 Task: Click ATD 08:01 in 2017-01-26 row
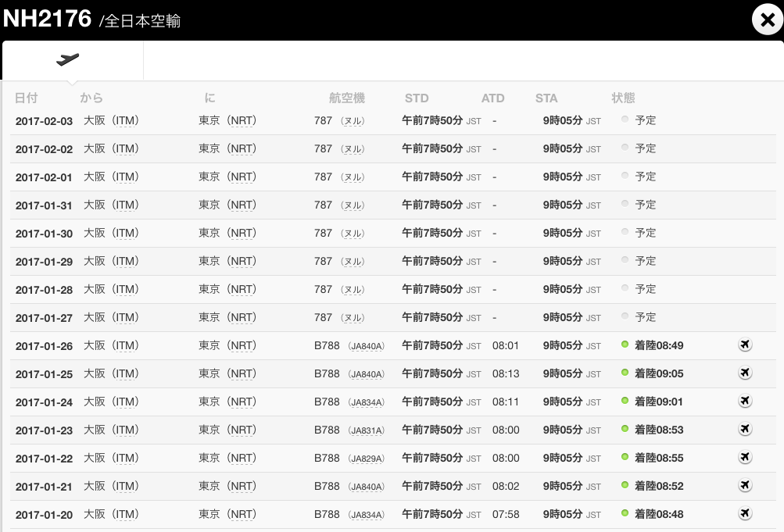506,345
